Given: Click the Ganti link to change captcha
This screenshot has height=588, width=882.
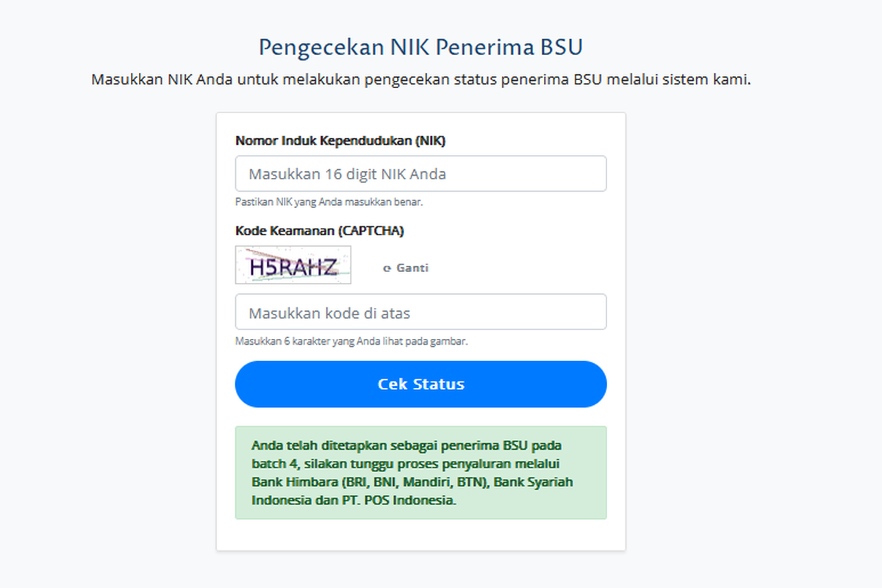Looking at the screenshot, I should tap(412, 268).
